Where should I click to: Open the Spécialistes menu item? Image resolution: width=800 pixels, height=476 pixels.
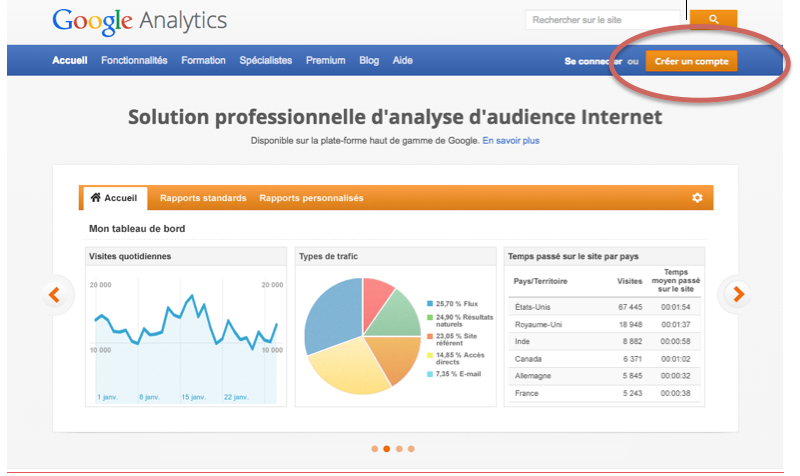pos(266,60)
